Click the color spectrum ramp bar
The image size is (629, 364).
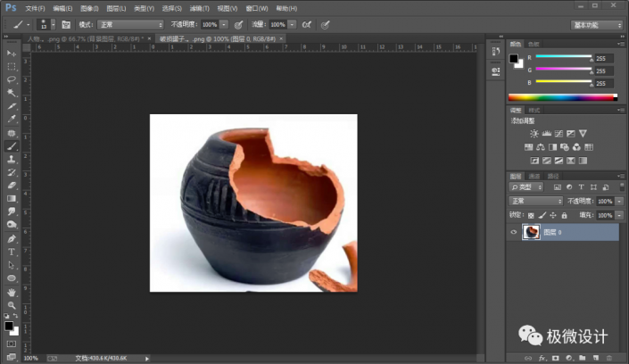point(561,96)
